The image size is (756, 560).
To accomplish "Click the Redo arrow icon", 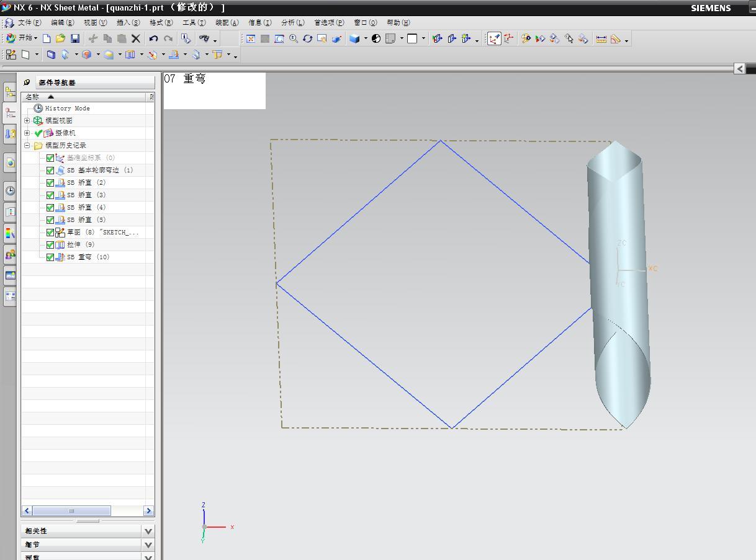I will [168, 38].
